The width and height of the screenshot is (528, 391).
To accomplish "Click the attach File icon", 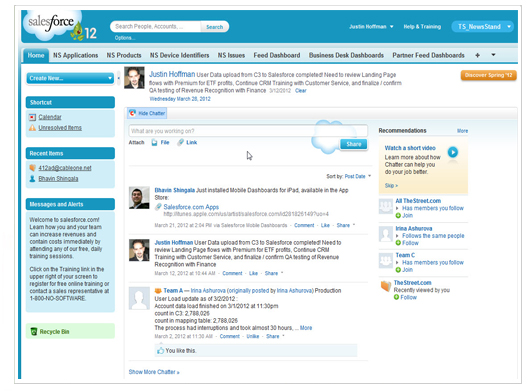I will pos(154,142).
